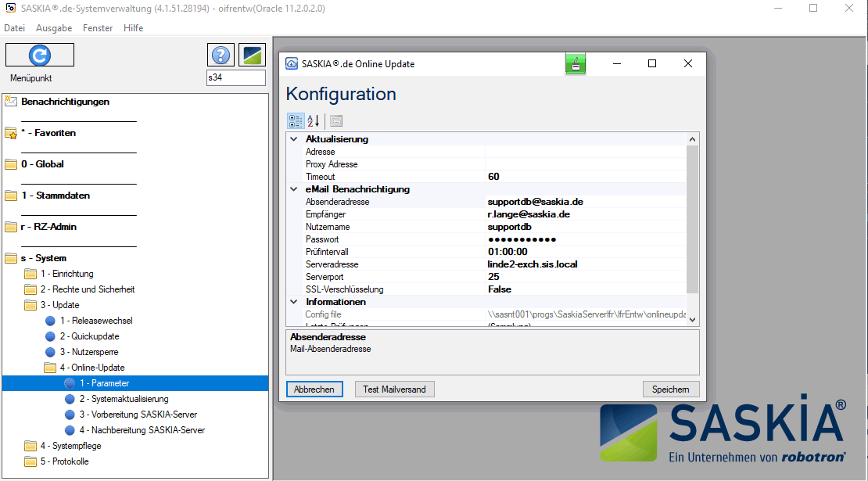868x481 pixels.
Task: Click the menu point input field s34
Action: point(235,78)
